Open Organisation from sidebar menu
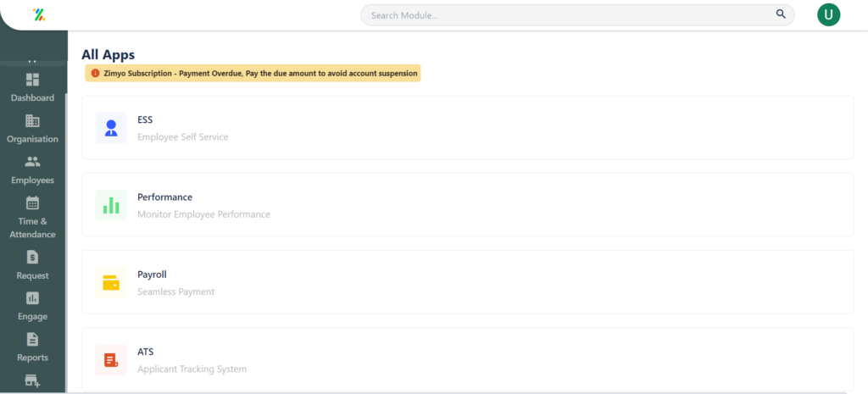 (x=33, y=139)
